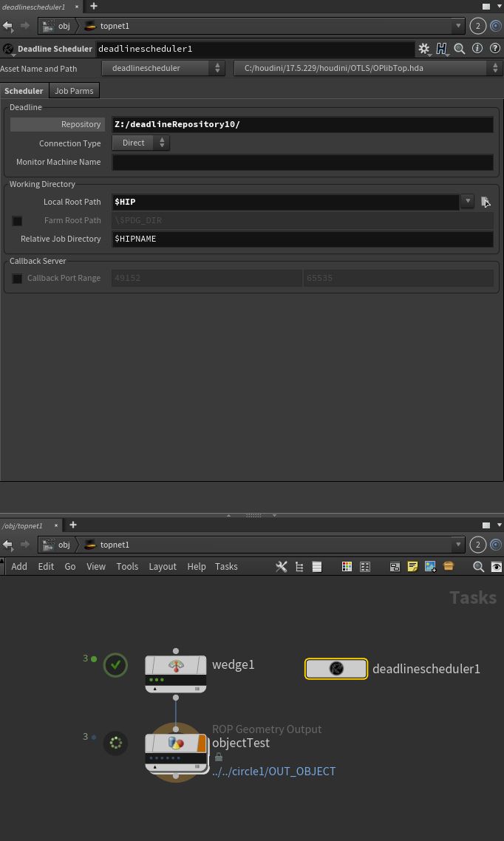Enable the Callback Port Range checkbox

tap(17, 279)
